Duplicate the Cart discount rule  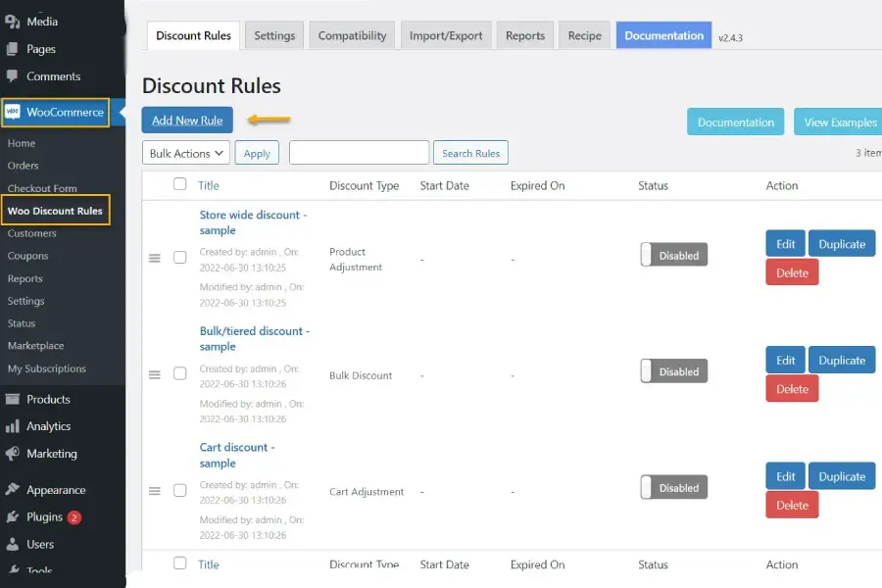(x=842, y=476)
